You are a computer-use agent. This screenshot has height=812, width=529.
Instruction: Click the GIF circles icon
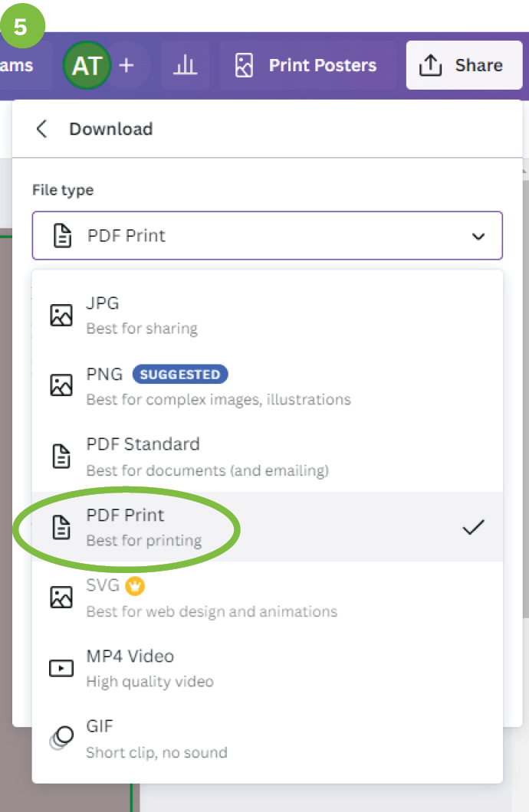pos(61,738)
